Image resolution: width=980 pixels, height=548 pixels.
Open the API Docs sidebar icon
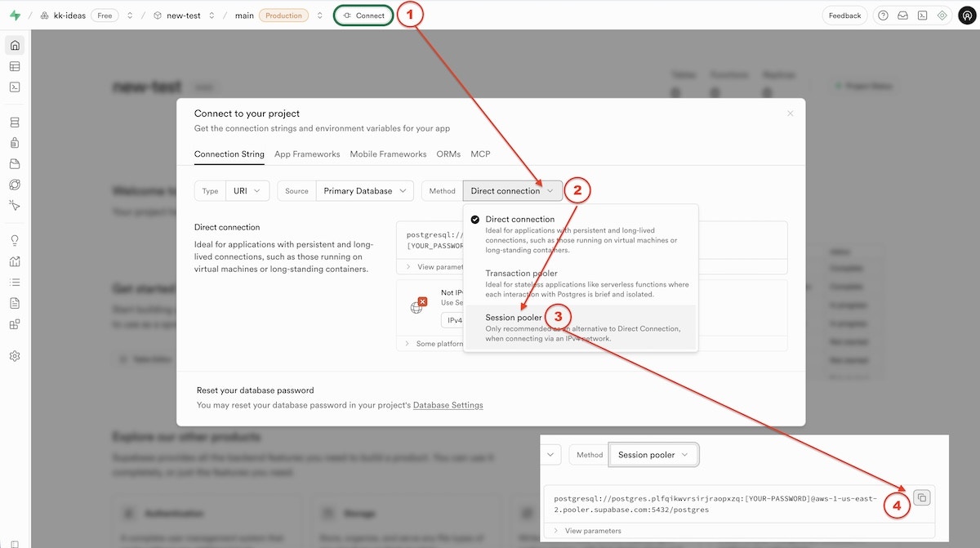click(15, 303)
